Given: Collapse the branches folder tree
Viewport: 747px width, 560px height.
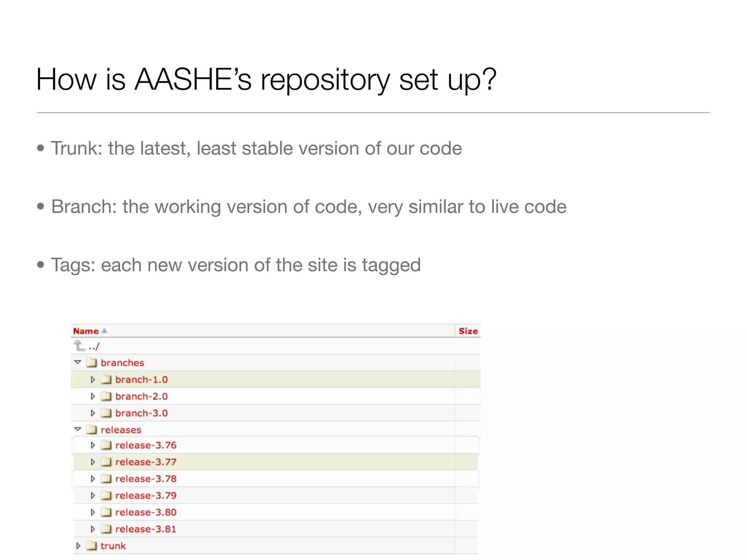Looking at the screenshot, I should [x=78, y=362].
